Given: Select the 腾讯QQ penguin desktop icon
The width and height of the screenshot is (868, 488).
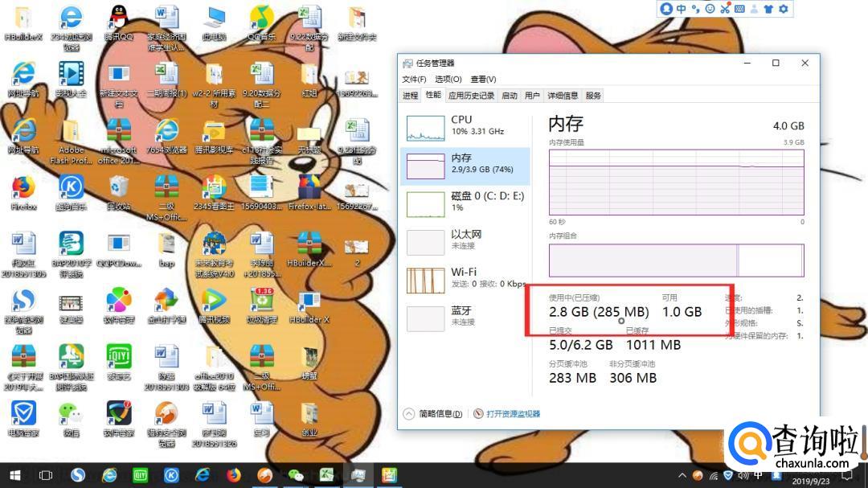Looking at the screenshot, I should pyautogui.click(x=118, y=24).
